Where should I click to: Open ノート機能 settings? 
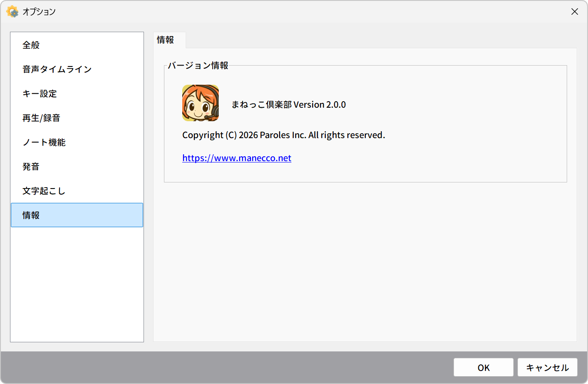point(77,142)
